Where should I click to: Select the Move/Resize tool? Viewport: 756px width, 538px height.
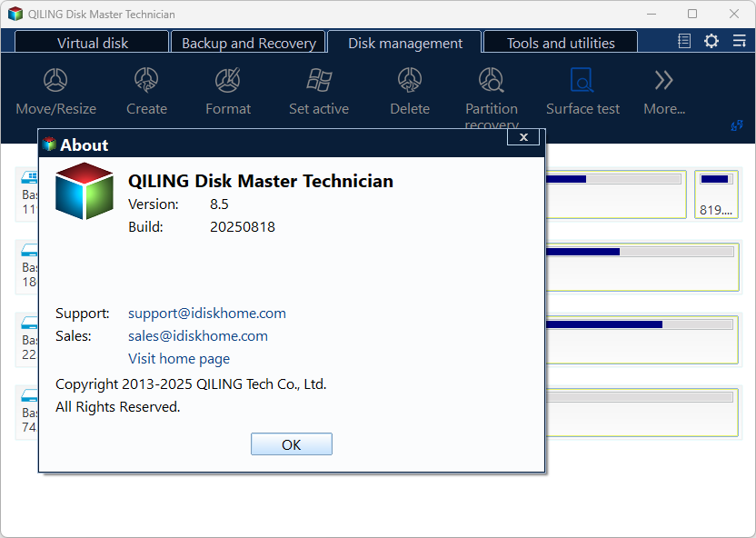tap(55, 92)
